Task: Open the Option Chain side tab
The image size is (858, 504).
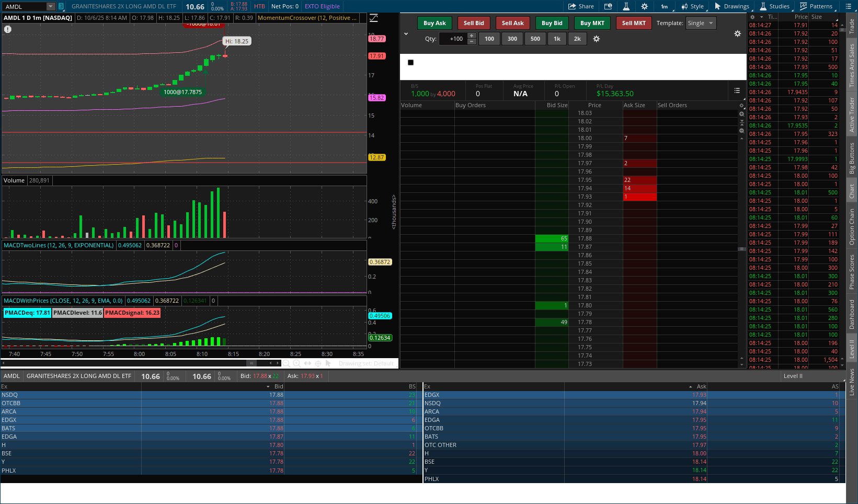Action: [852, 226]
